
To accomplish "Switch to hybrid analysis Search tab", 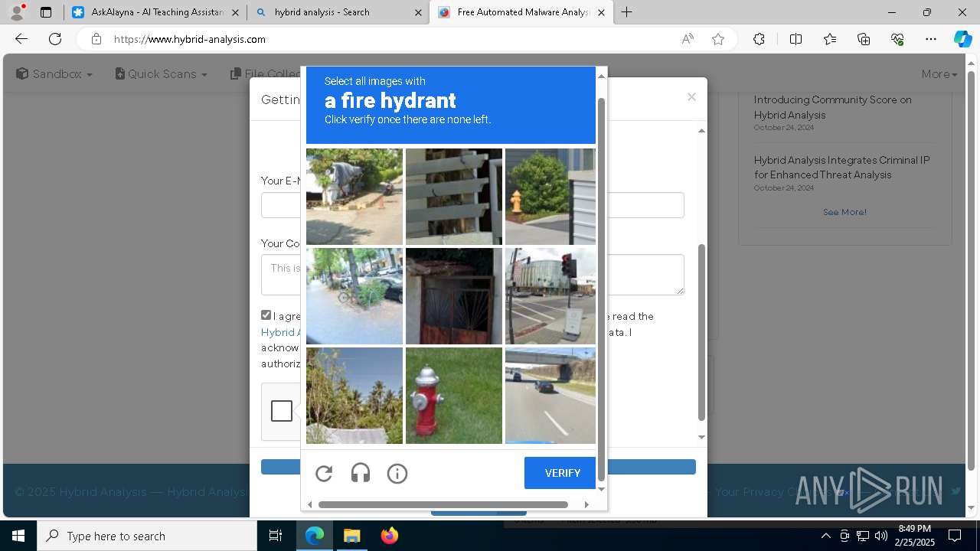I will pos(338,12).
